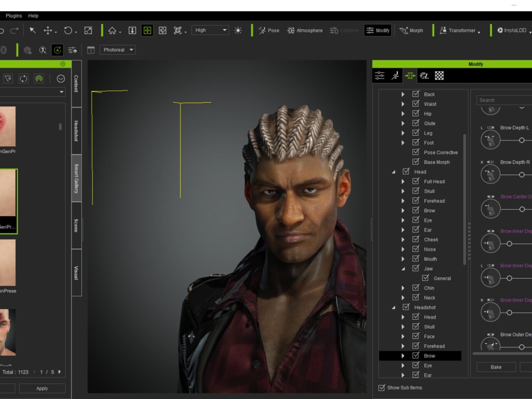Toggle the Chin checkbox
The width and height of the screenshot is (532, 399).
click(415, 287)
